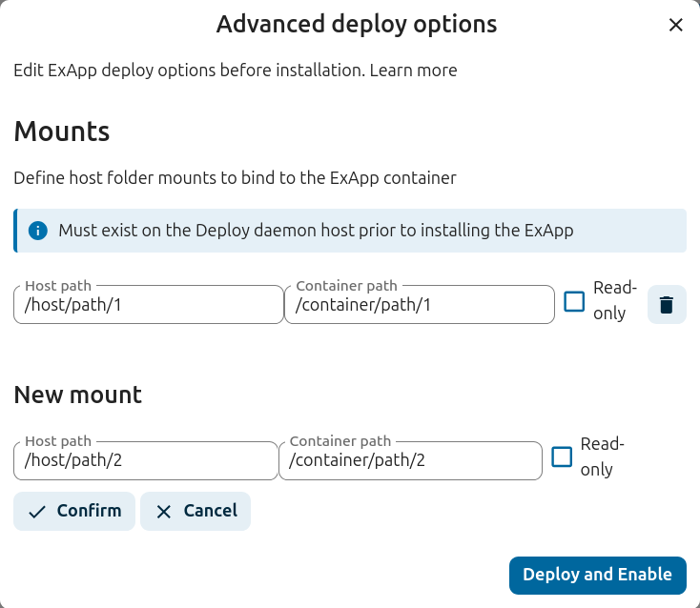Delete the /host/path/1 mount with trash icon
The image size is (700, 608).
(667, 305)
